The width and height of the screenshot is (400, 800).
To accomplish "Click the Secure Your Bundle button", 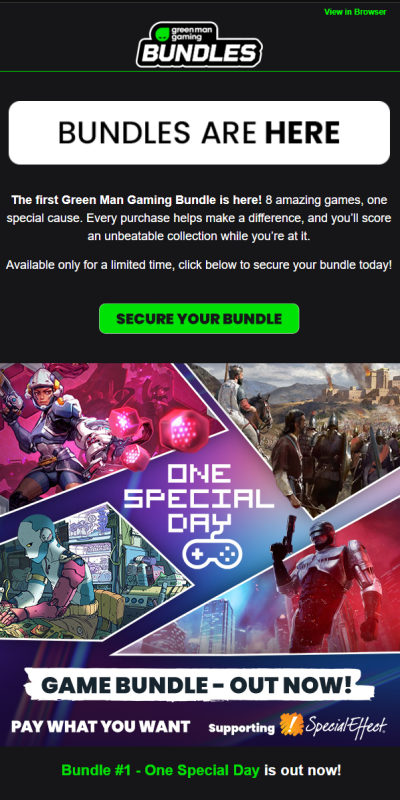I will point(199,319).
